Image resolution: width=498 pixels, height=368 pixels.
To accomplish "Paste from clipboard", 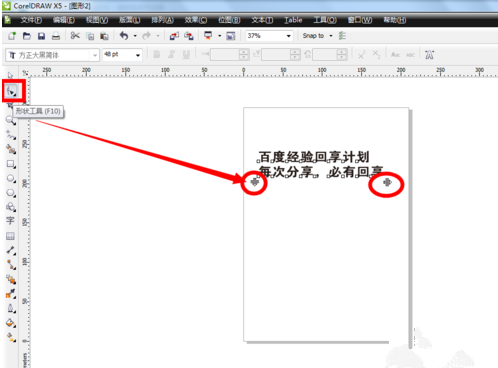I will pos(104,36).
